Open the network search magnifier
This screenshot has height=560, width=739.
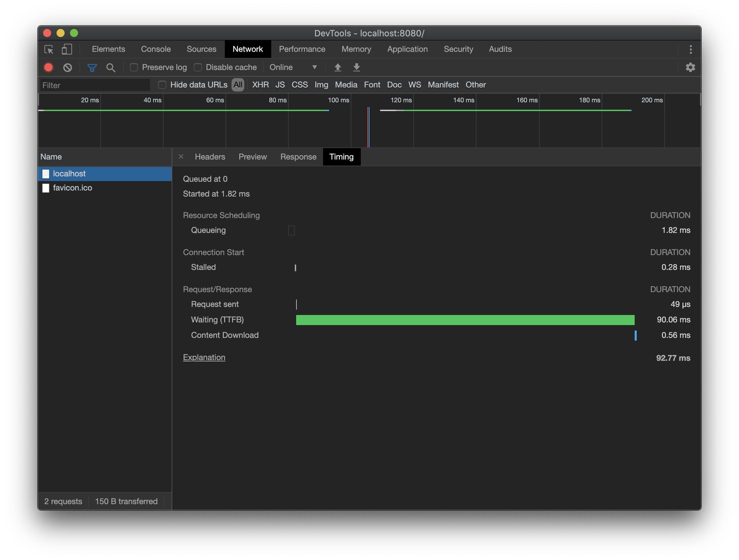(110, 68)
